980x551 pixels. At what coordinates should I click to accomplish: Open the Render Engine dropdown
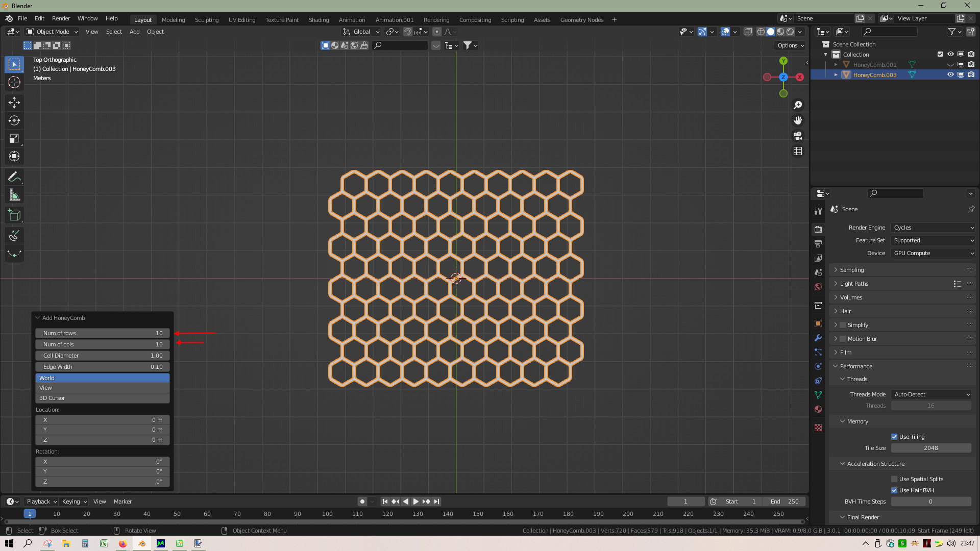coord(933,228)
